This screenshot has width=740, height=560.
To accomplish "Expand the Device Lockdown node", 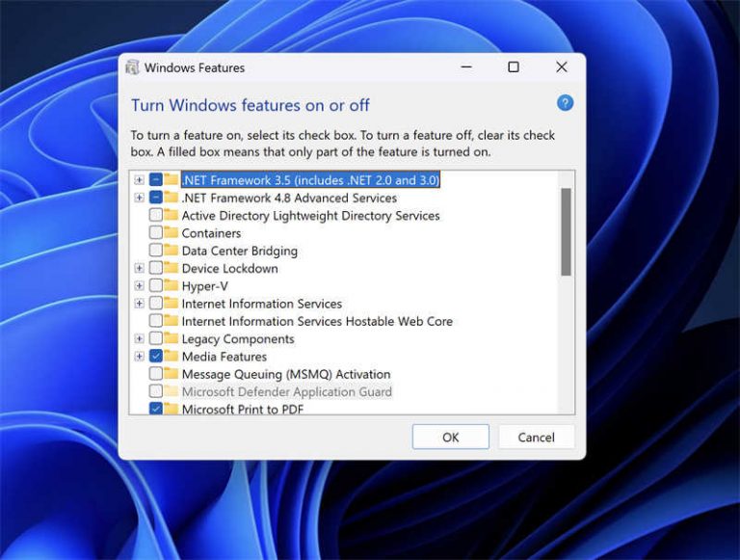I will point(139,268).
